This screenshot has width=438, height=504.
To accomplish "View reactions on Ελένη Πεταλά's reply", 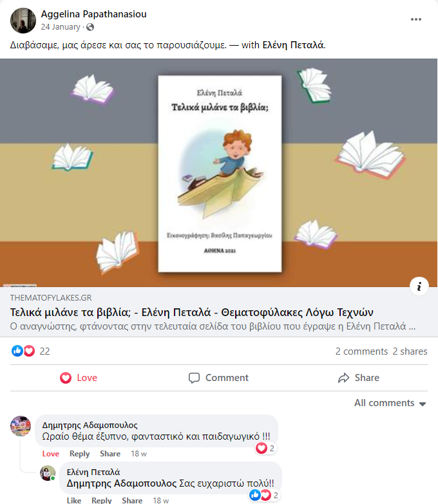I will 264,496.
